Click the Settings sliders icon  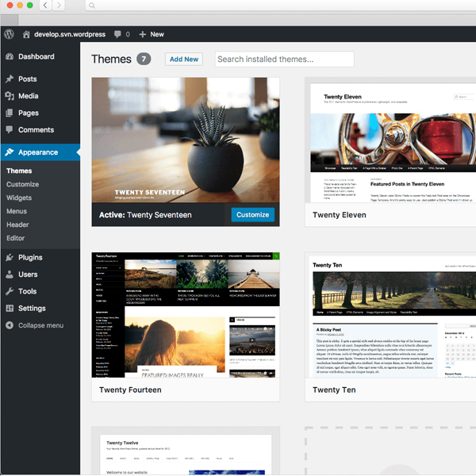pos(9,309)
